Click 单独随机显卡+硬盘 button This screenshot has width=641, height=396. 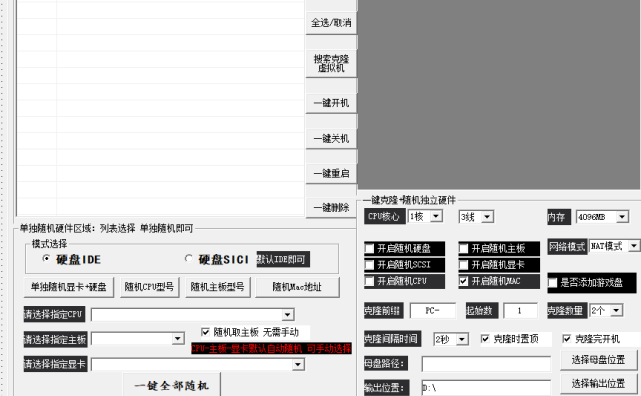[x=69, y=287]
